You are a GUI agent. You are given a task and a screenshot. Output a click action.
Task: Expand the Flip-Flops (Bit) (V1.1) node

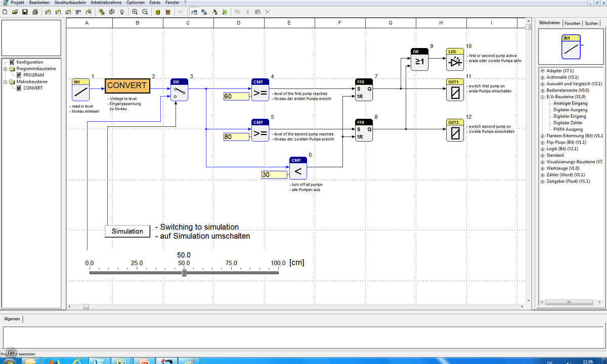(x=542, y=143)
